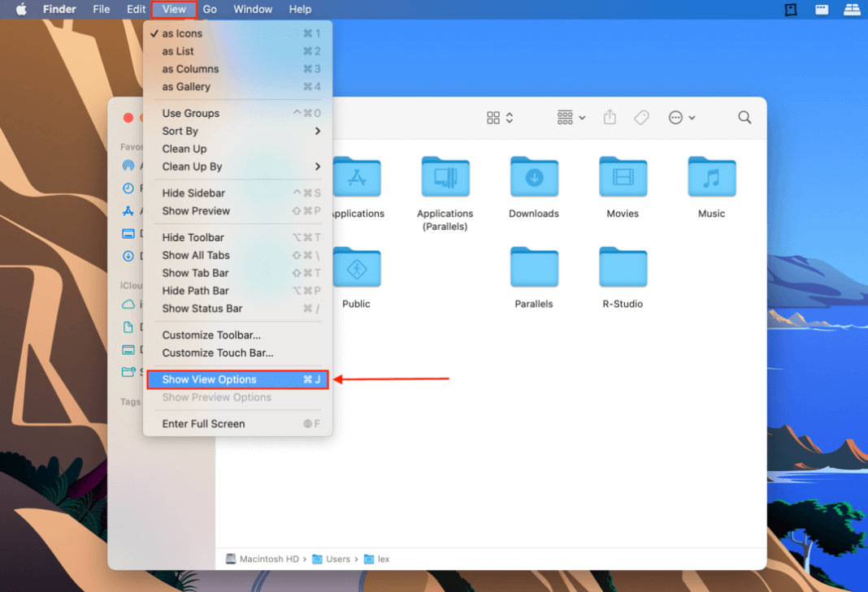Image resolution: width=868 pixels, height=592 pixels.
Task: Open the Music folder
Action: (711, 177)
